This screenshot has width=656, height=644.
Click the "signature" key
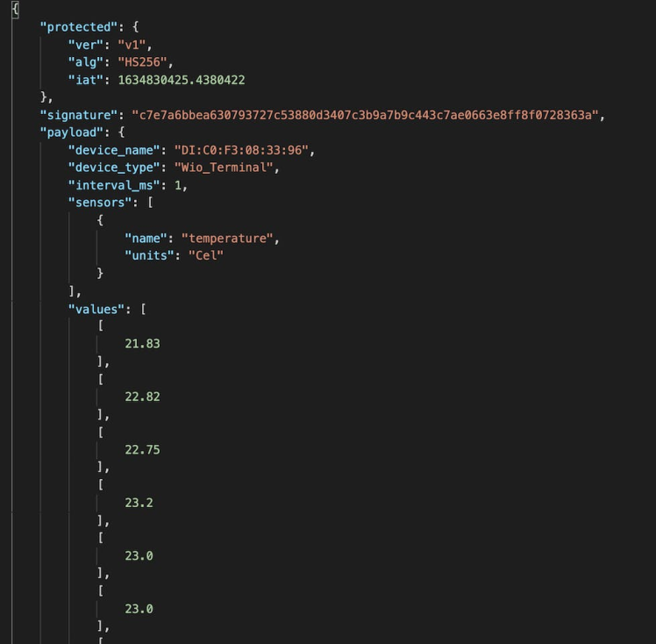click(x=80, y=114)
